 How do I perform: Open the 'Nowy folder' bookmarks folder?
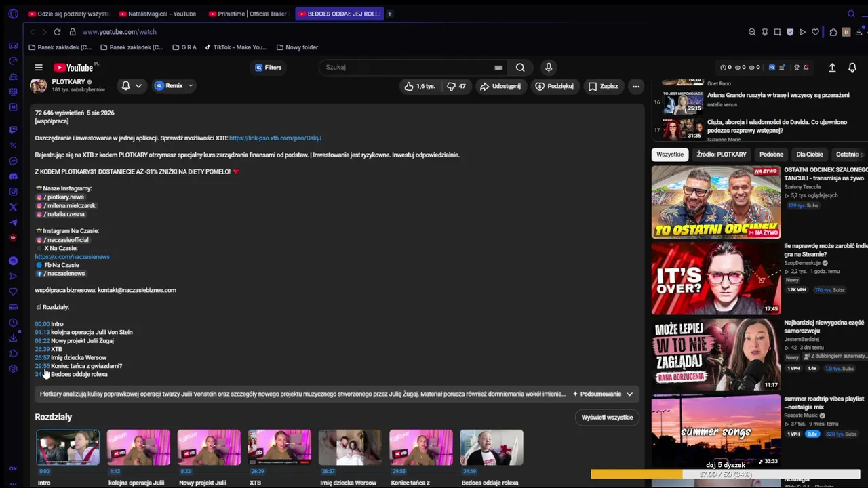297,47
